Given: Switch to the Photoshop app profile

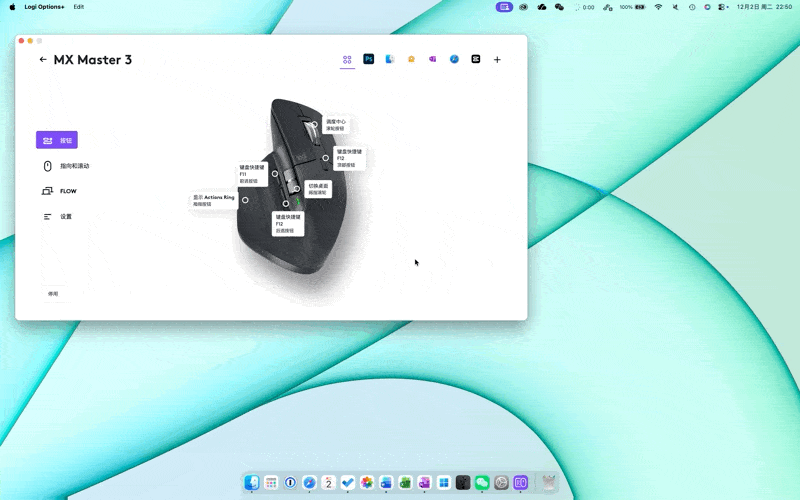Looking at the screenshot, I should click(368, 60).
